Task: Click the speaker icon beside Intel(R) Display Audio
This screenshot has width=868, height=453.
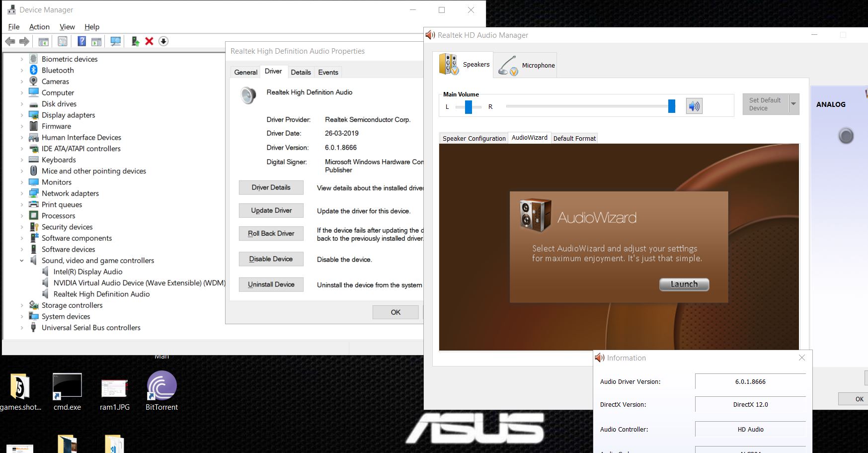Action: 45,272
